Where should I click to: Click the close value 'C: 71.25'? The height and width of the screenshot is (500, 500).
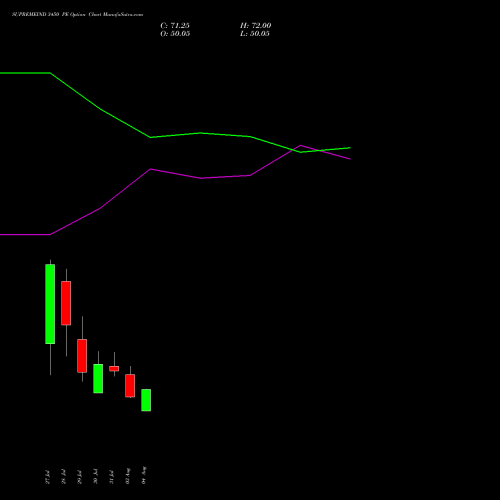point(175,26)
